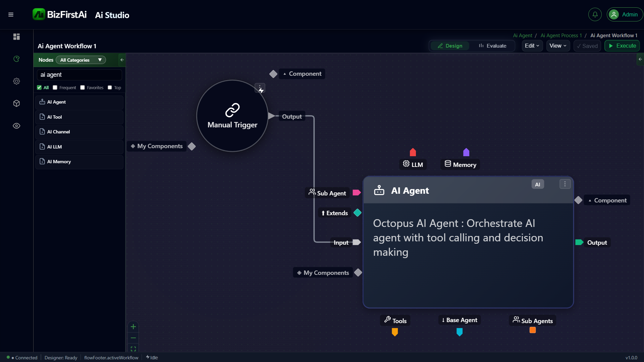Toggle the All filter checkbox
This screenshot has width=644, height=362.
pos(39,87)
